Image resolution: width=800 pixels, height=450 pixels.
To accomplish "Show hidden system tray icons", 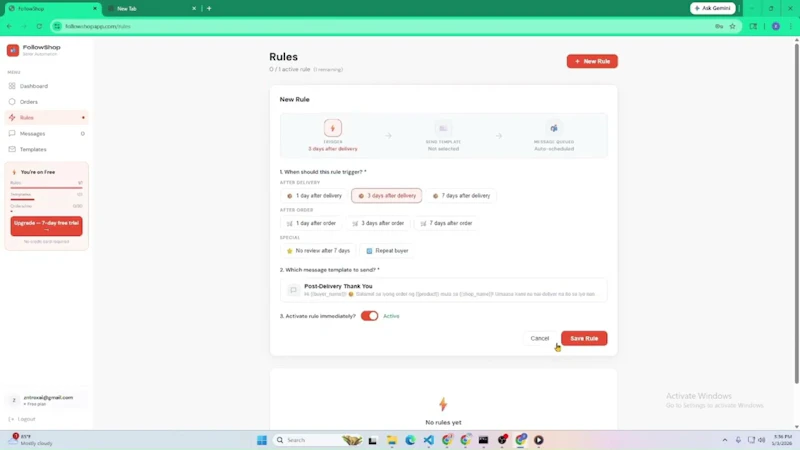I will tap(724, 440).
